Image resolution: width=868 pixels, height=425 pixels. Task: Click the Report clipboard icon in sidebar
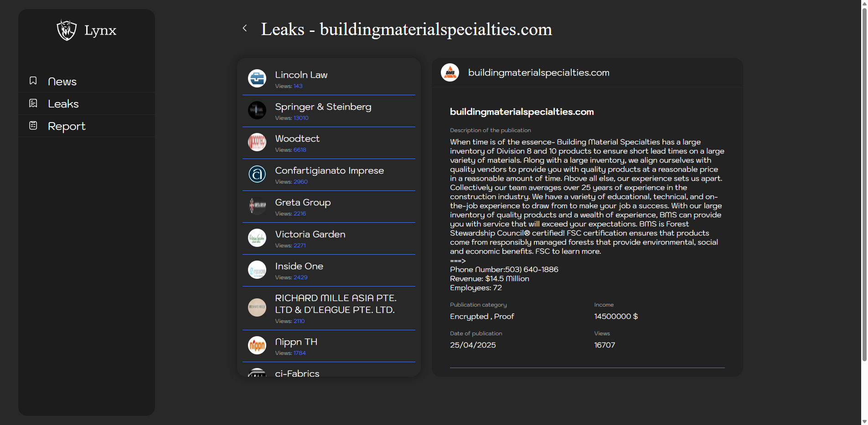33,126
